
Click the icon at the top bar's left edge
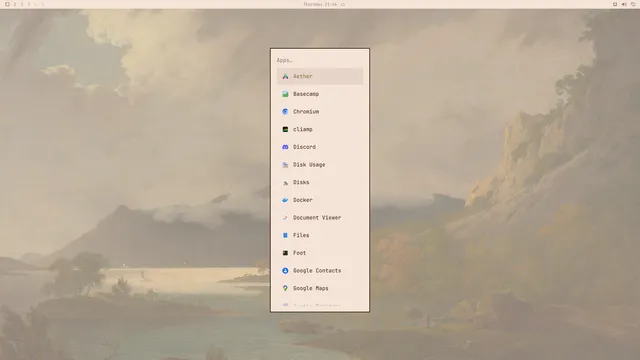[x=7, y=4]
